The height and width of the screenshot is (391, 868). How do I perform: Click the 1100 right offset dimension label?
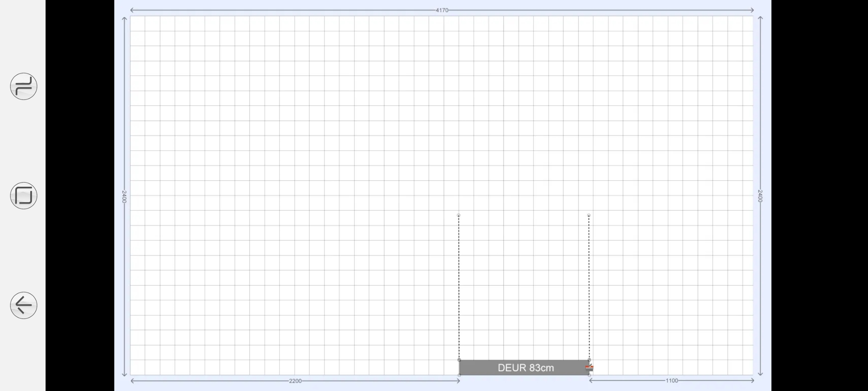click(x=672, y=381)
